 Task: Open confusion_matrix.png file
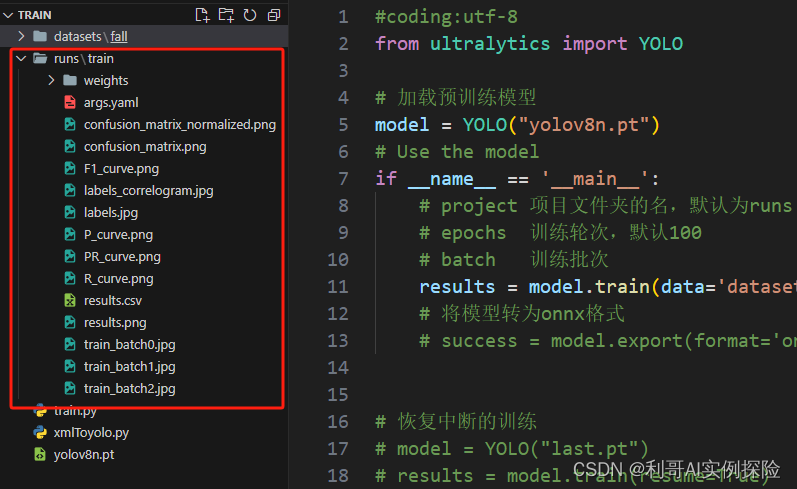coord(145,147)
